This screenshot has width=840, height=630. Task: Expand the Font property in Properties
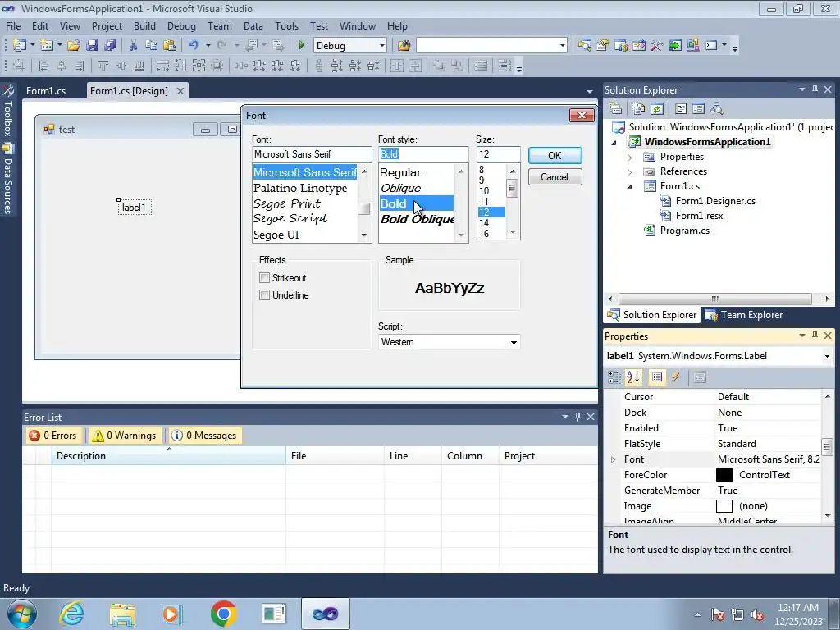614,459
